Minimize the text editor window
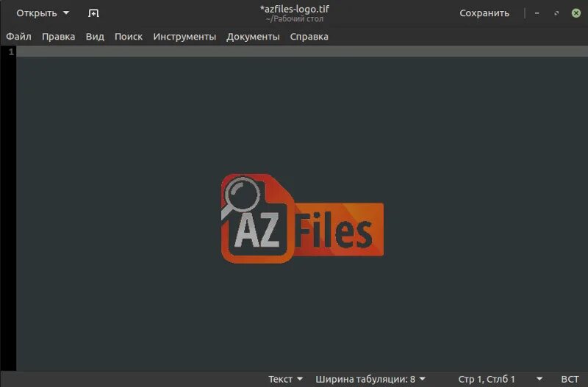Image resolution: width=588 pixels, height=387 pixels. (537, 13)
